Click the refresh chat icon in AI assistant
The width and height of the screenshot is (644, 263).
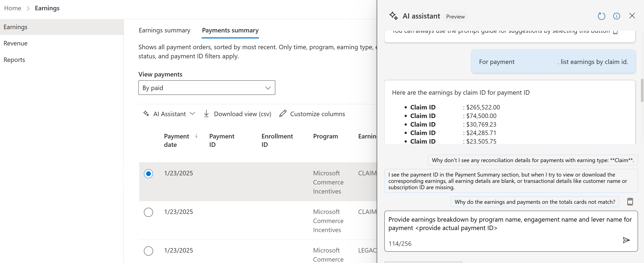(601, 16)
